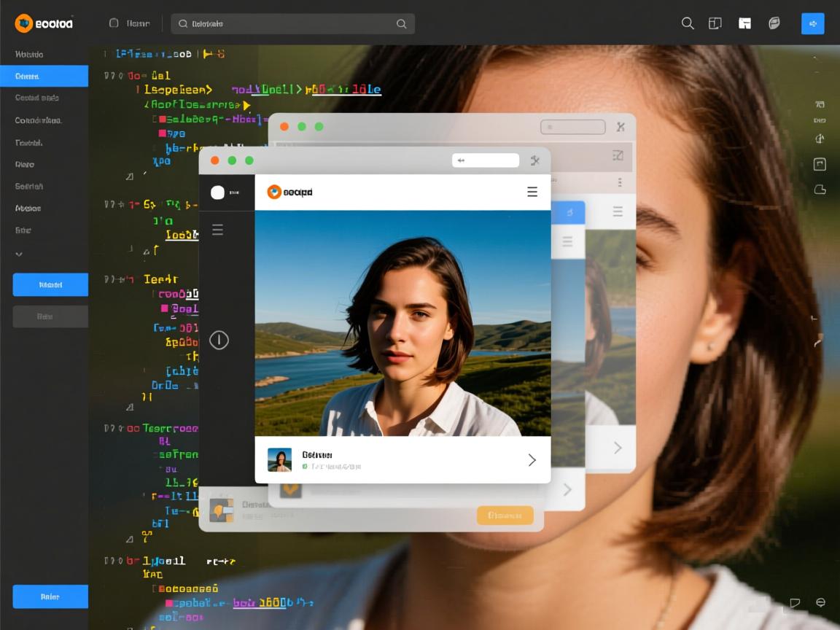840x630 pixels.
Task: Click the three-line icon in dark window sidebar
Action: point(217,230)
